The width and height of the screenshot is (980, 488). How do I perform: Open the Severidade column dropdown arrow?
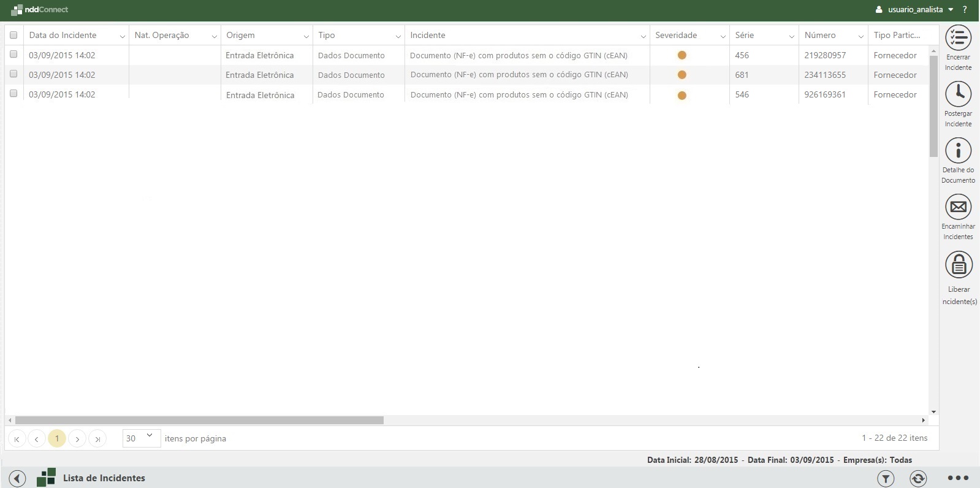[723, 36]
